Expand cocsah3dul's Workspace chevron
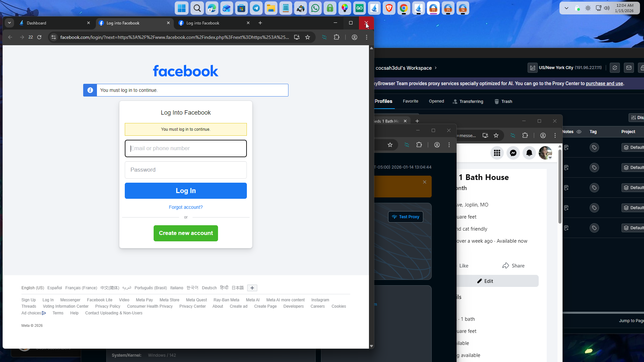Screen dimensions: 644x362 [x=436, y=68]
